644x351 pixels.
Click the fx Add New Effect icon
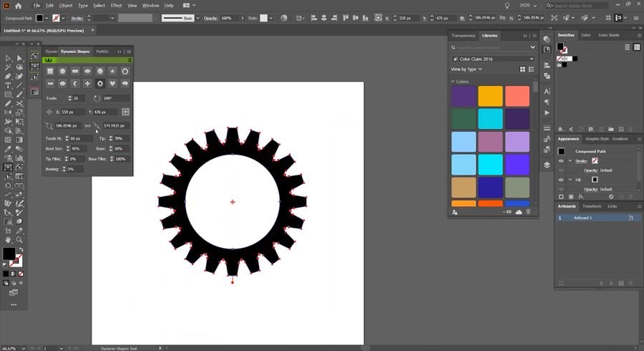pos(581,196)
